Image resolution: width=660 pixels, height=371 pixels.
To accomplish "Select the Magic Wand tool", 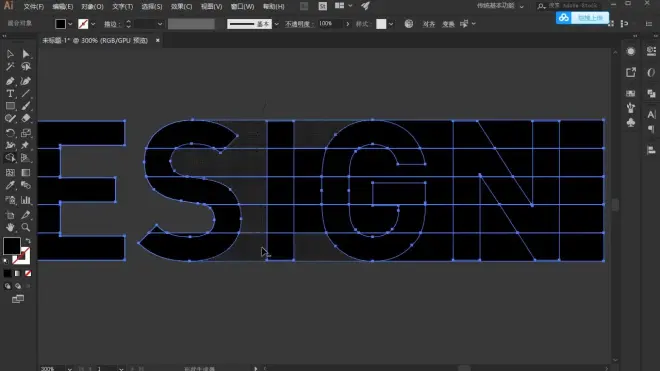I will click(x=10, y=67).
